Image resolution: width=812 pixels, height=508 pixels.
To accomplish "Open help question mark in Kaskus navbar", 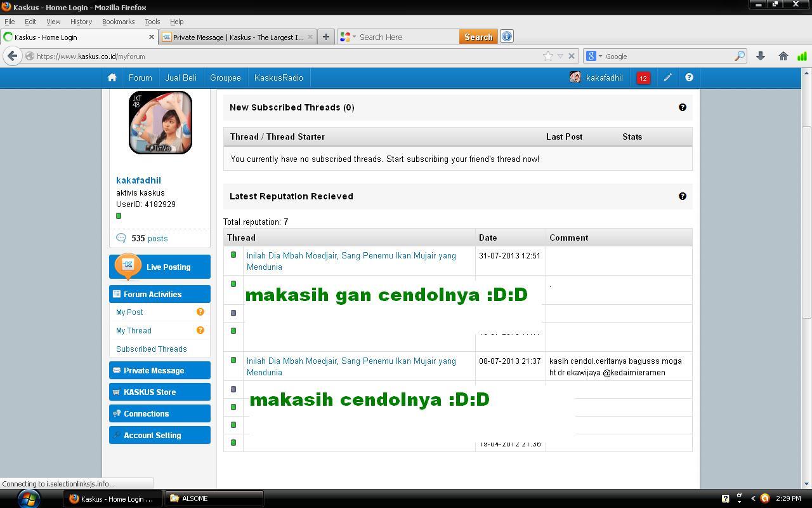I will [x=689, y=77].
